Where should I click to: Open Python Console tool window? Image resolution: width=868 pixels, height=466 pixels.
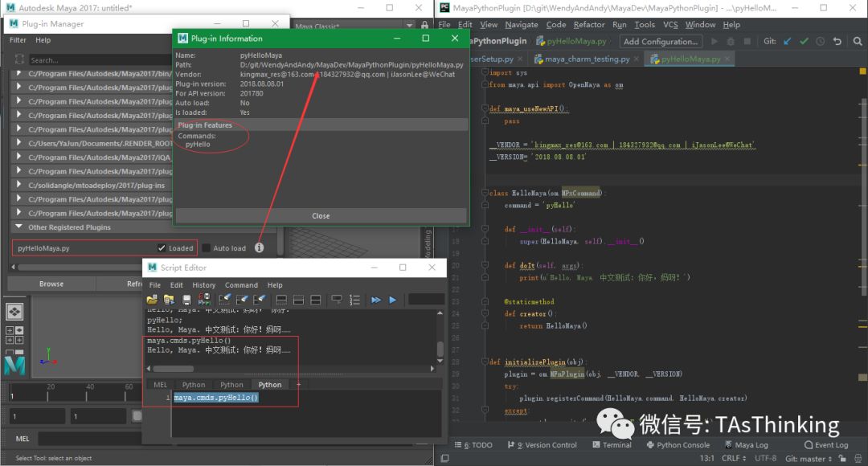[678, 445]
